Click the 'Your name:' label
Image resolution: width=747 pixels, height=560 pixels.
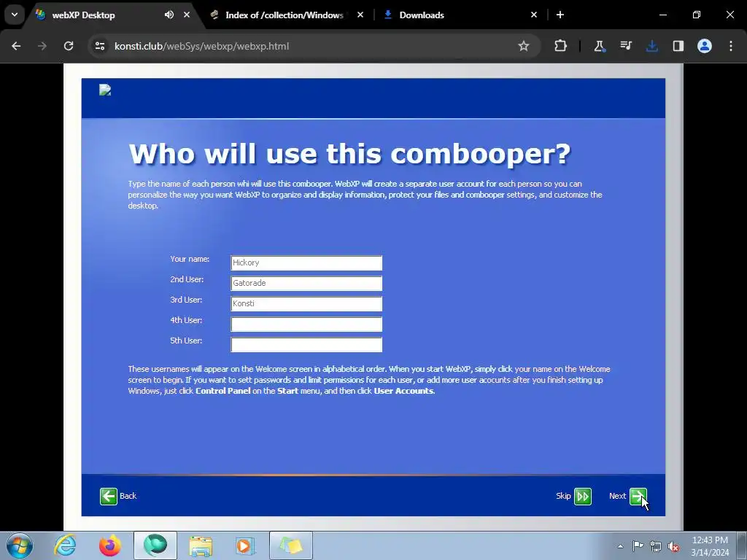click(190, 259)
